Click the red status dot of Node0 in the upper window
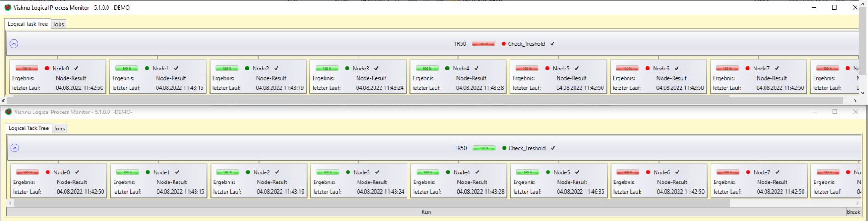Image resolution: width=868 pixels, height=221 pixels. (x=47, y=69)
